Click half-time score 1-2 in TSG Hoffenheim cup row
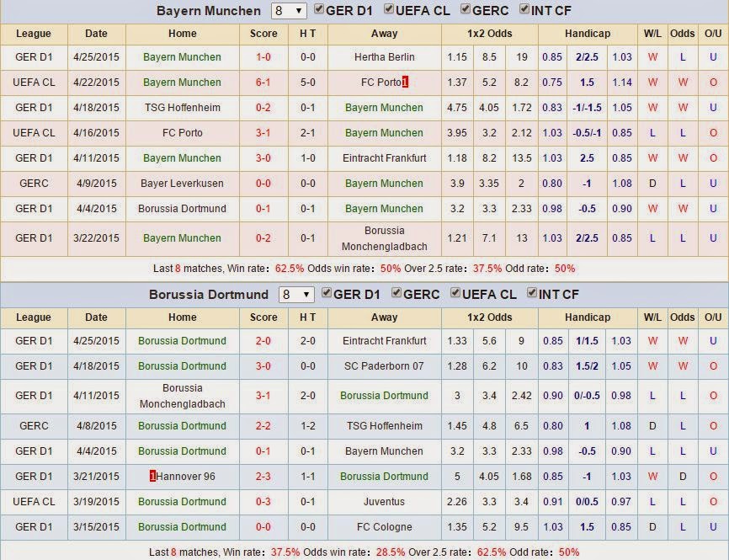The width and height of the screenshot is (729, 560). coord(308,425)
